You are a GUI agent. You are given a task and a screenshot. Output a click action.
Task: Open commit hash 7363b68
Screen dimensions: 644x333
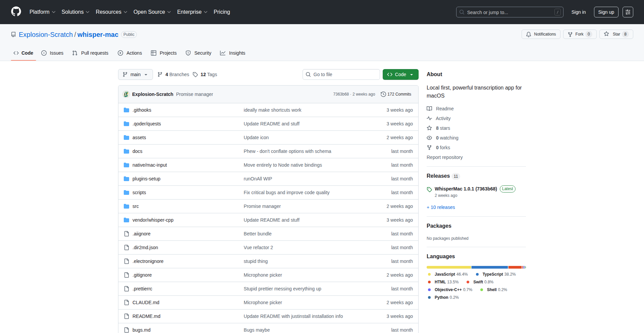click(x=341, y=94)
